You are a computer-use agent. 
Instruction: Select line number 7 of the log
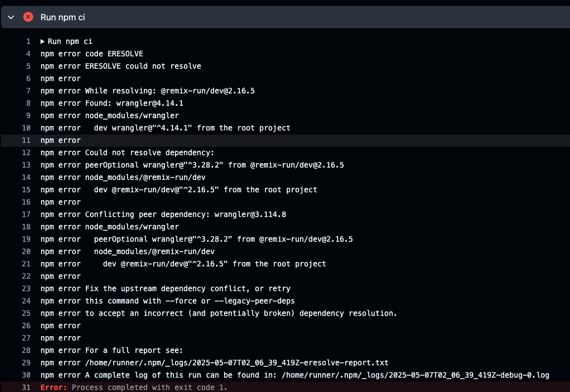coord(29,91)
